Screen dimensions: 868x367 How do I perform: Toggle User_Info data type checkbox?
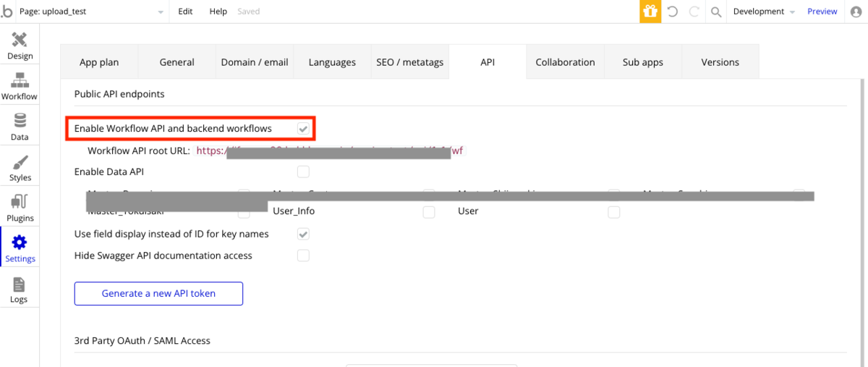(x=429, y=212)
